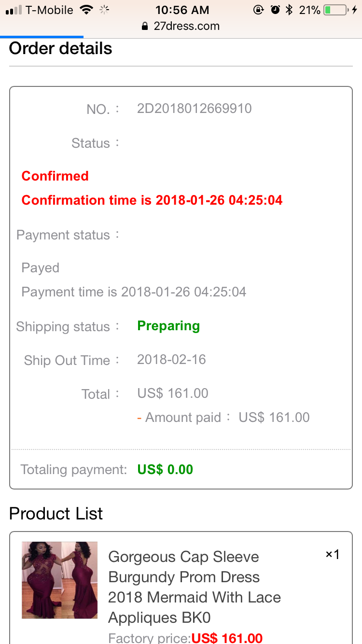
Task: Tap the loading spinner in status bar
Action: tap(104, 10)
